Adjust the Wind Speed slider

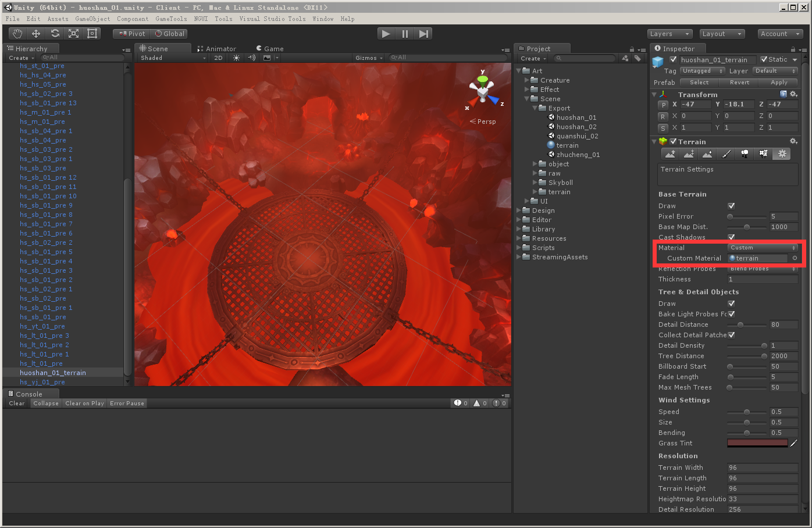(747, 412)
